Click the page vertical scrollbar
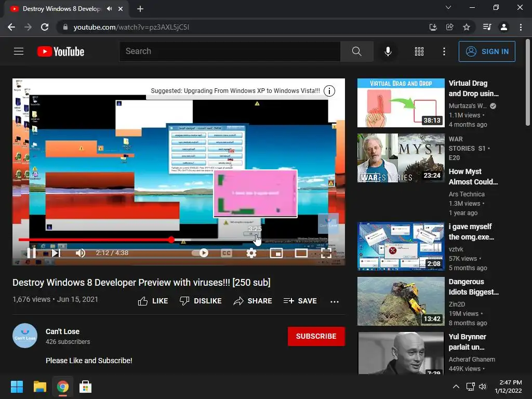532x399 pixels. coord(528,83)
